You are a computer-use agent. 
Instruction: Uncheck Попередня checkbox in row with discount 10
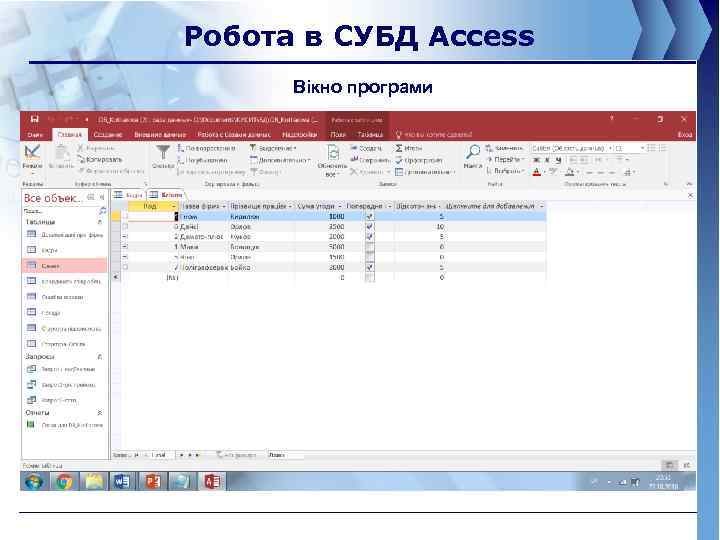coord(370,226)
